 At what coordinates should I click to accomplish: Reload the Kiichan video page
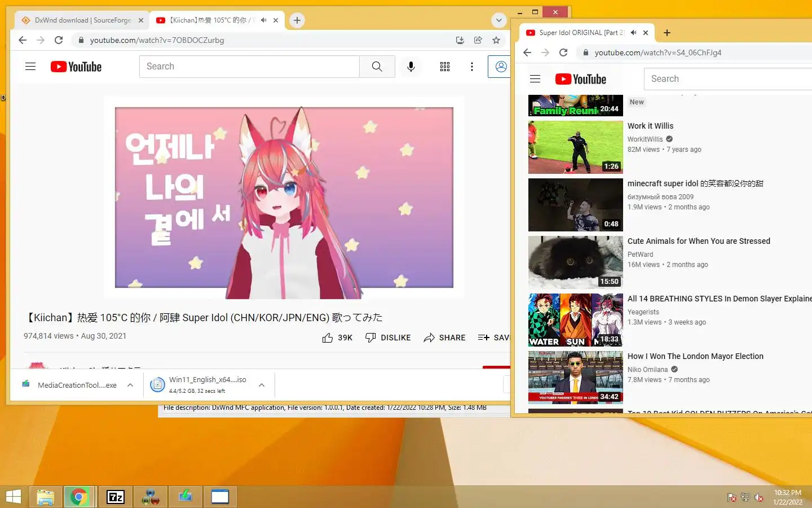point(59,40)
